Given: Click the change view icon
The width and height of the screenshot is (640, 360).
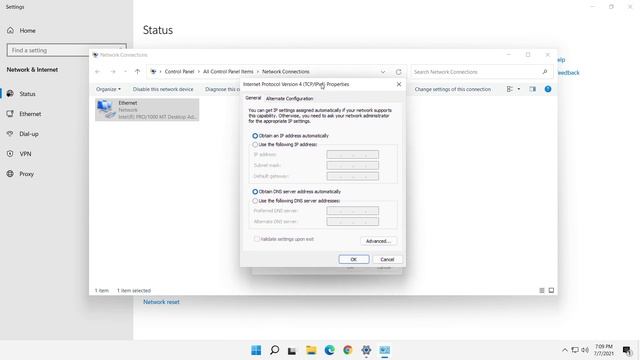Looking at the screenshot, I should pyautogui.click(x=509, y=89).
